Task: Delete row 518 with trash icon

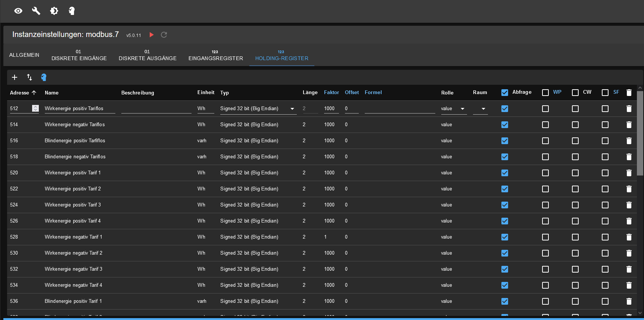Action: coord(629,157)
